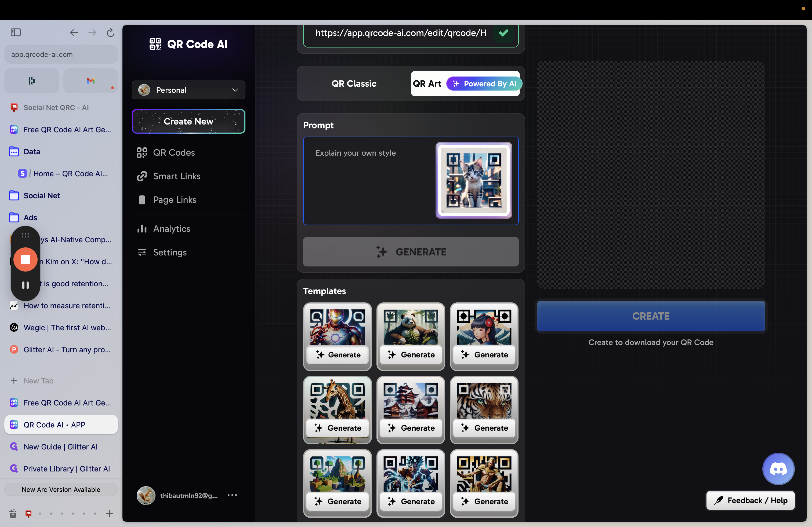The height and width of the screenshot is (527, 812).
Task: Open the pinned Gmail tab
Action: pos(90,81)
